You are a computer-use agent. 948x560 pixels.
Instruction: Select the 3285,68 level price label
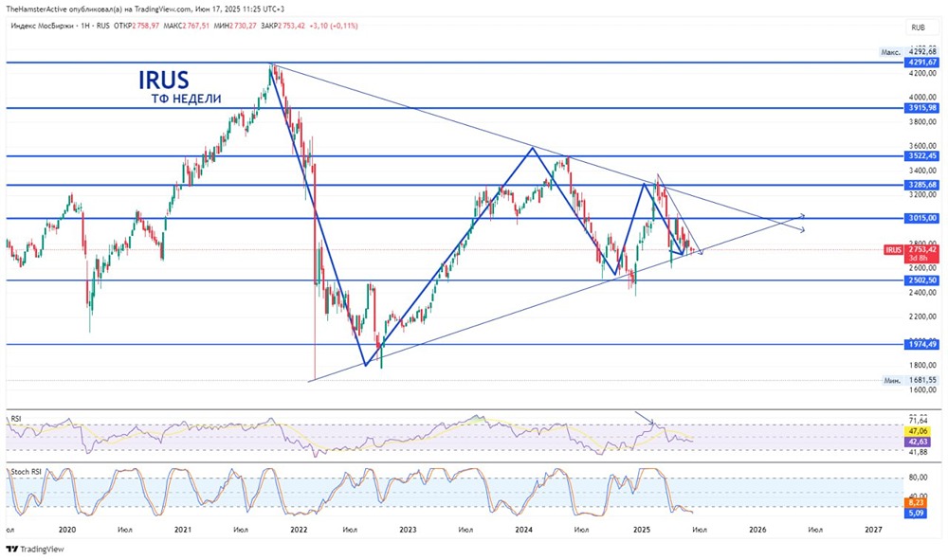(x=922, y=185)
